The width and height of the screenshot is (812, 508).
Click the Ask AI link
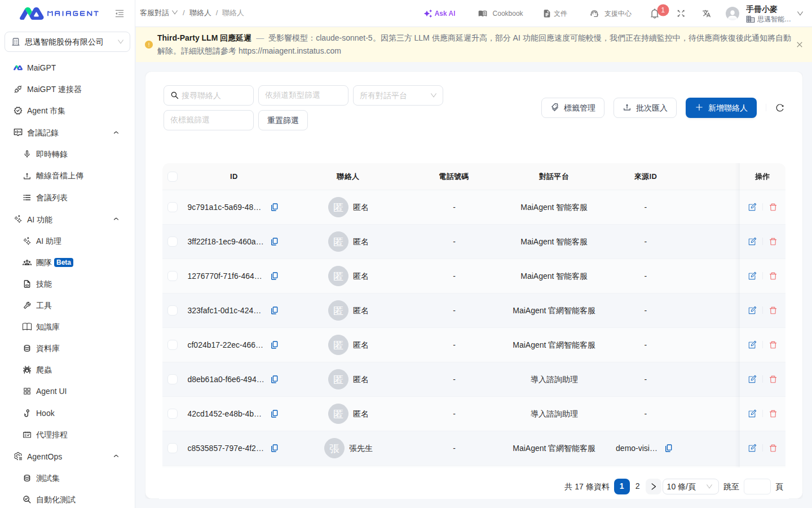(440, 14)
